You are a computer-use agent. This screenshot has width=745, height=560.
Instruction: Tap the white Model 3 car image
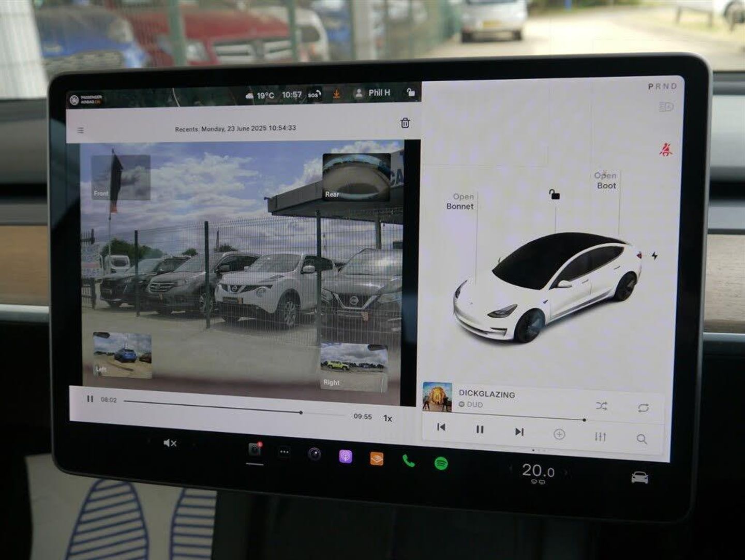coord(546,287)
